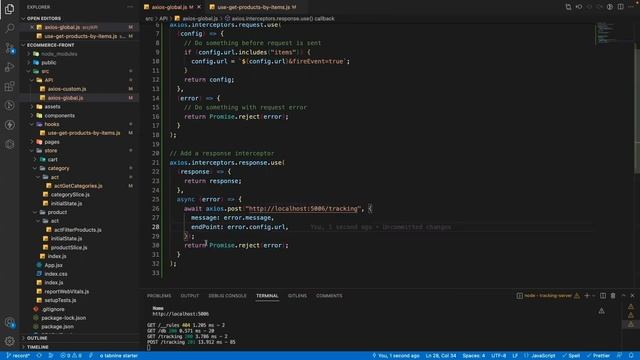Open the editor more actions ellipsis
This screenshot has width=640, height=360.
[632, 7]
